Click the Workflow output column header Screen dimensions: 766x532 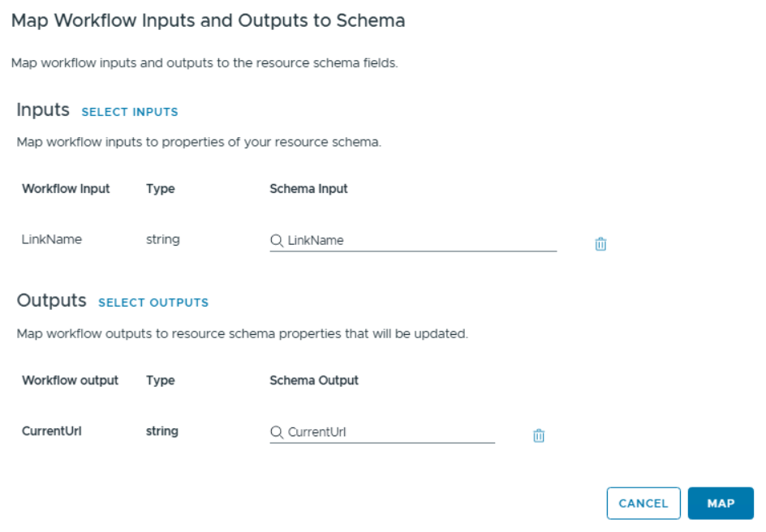click(x=70, y=380)
